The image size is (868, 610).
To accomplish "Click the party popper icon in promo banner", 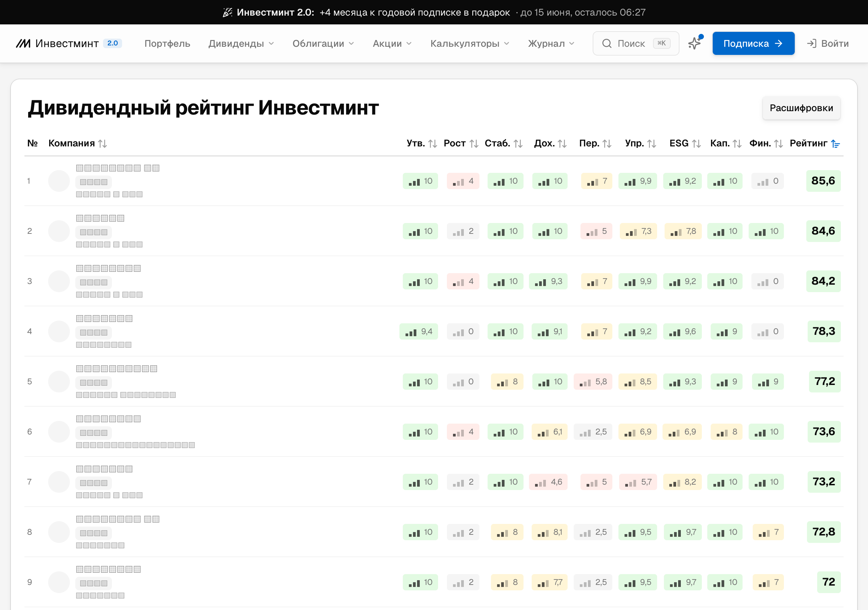I will [227, 13].
